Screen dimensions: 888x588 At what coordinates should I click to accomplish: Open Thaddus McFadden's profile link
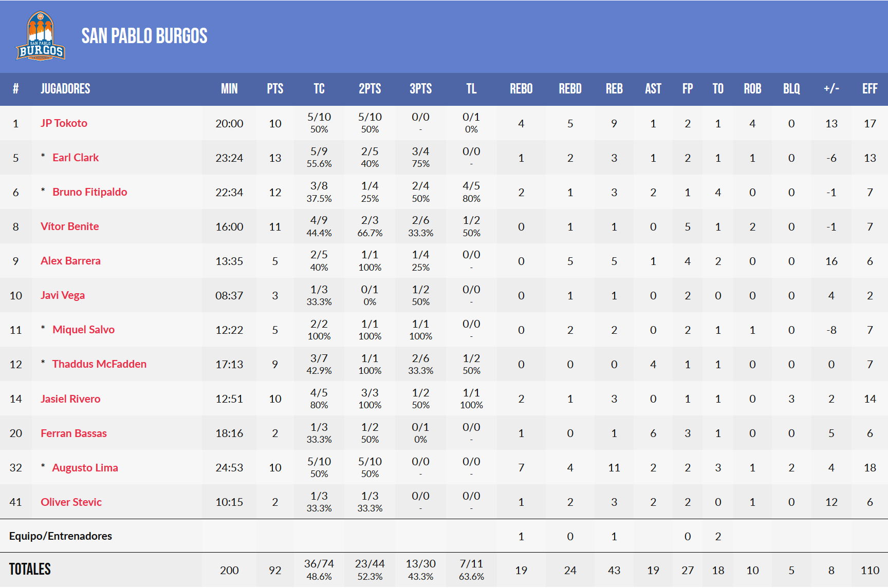coord(99,364)
